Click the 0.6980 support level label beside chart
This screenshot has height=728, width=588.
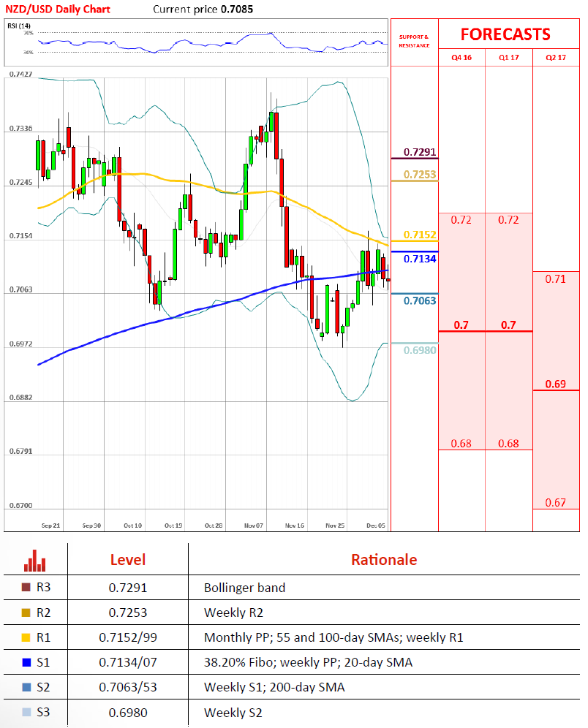coord(420,351)
